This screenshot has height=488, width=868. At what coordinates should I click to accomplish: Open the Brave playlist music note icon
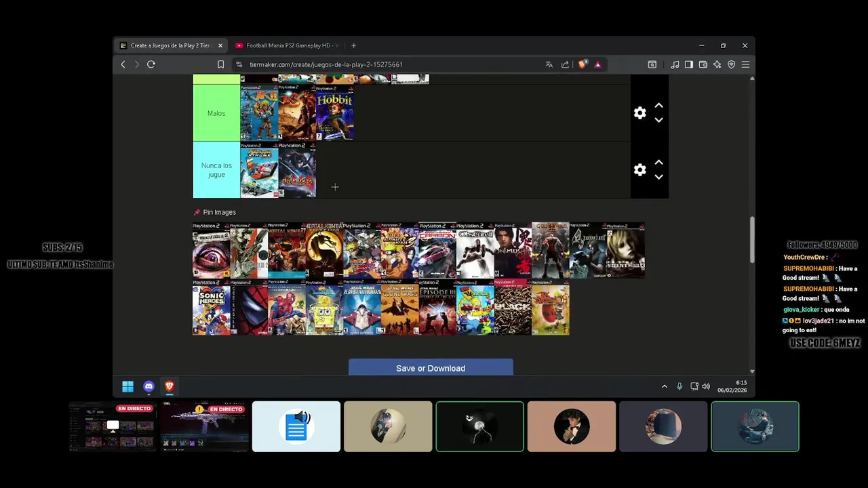675,64
